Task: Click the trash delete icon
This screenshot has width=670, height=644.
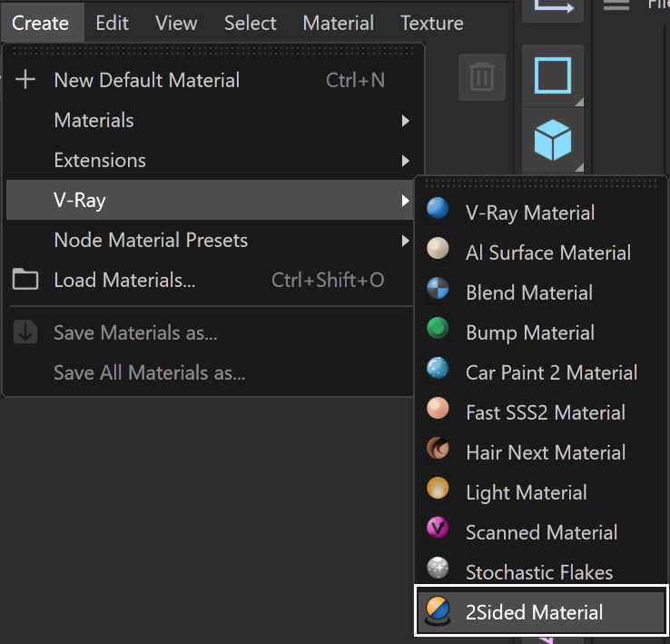Action: [482, 77]
